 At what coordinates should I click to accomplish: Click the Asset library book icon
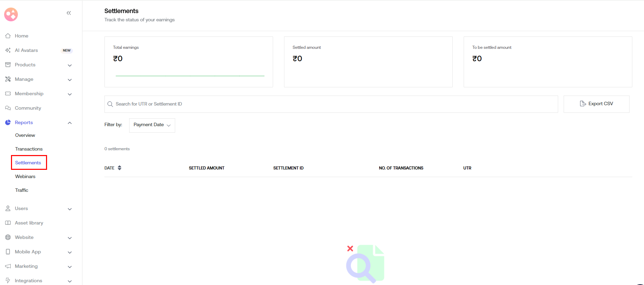(x=8, y=223)
